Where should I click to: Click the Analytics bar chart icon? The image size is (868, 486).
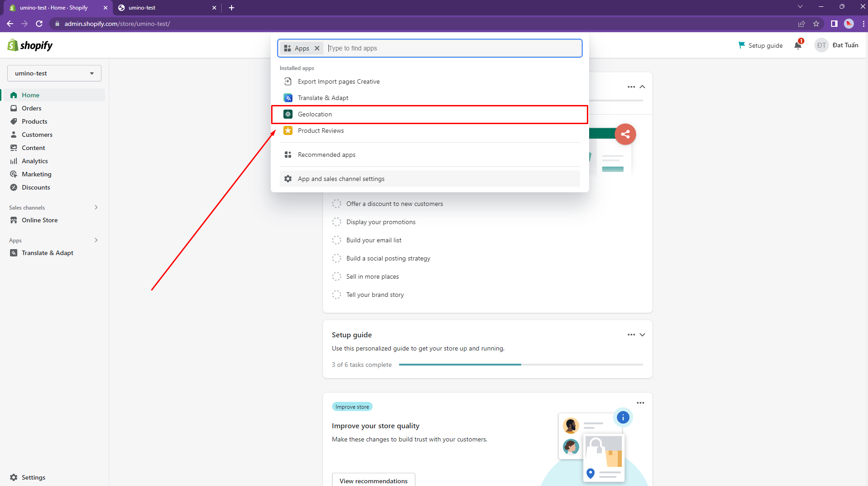pos(14,161)
